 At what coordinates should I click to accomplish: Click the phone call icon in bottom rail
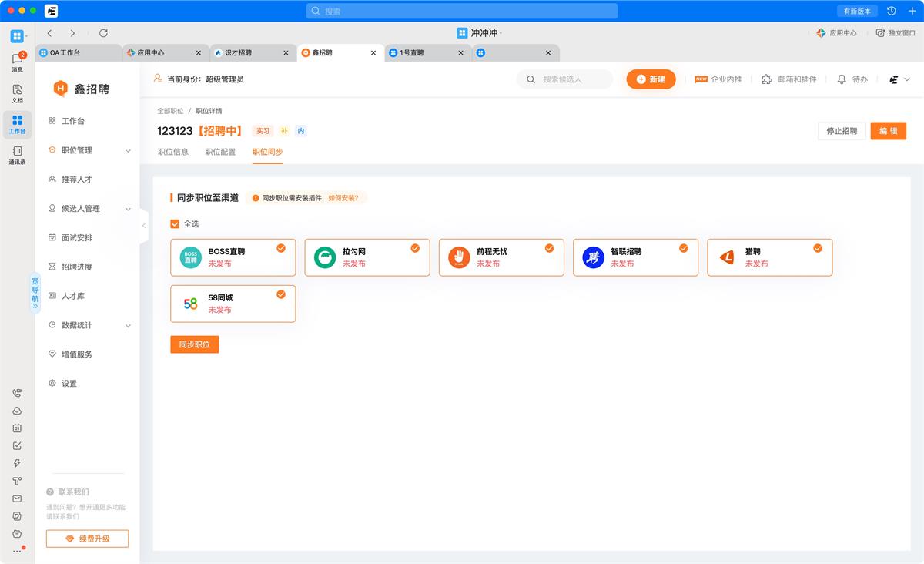coord(17,393)
